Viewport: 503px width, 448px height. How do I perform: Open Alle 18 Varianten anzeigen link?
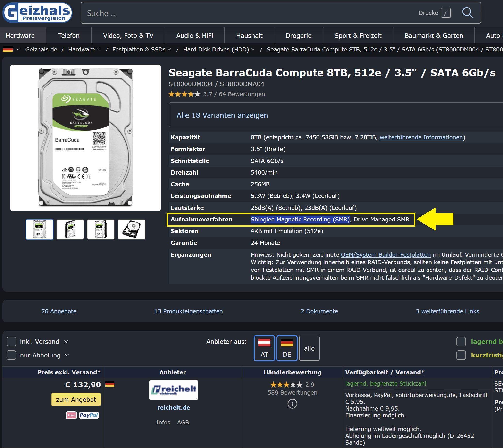point(222,115)
